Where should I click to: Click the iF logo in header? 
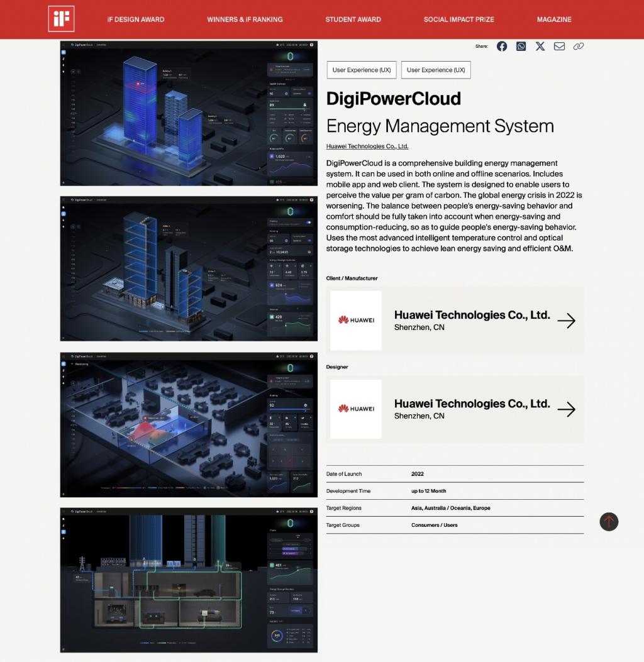click(x=61, y=19)
